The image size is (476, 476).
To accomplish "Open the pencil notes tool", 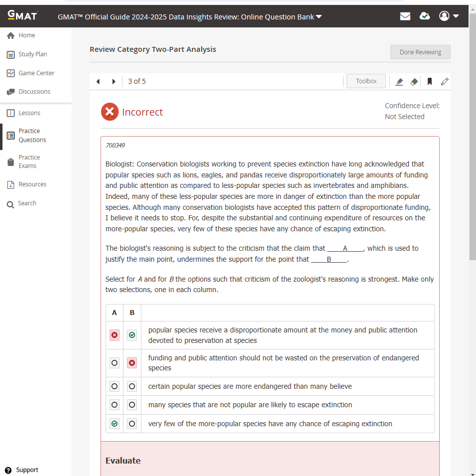I will click(445, 82).
